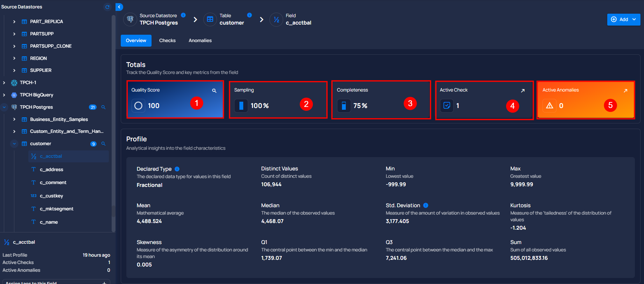Click the TPCH BigQuery datastore icon

coord(14,95)
